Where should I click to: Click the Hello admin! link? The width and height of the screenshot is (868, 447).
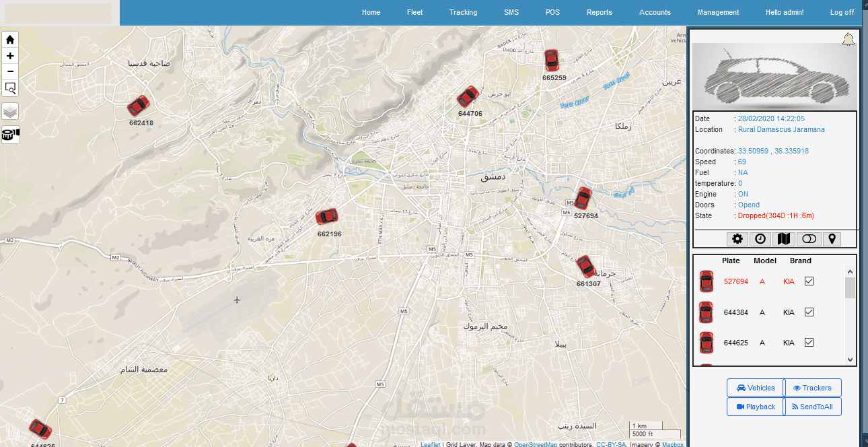pos(785,12)
